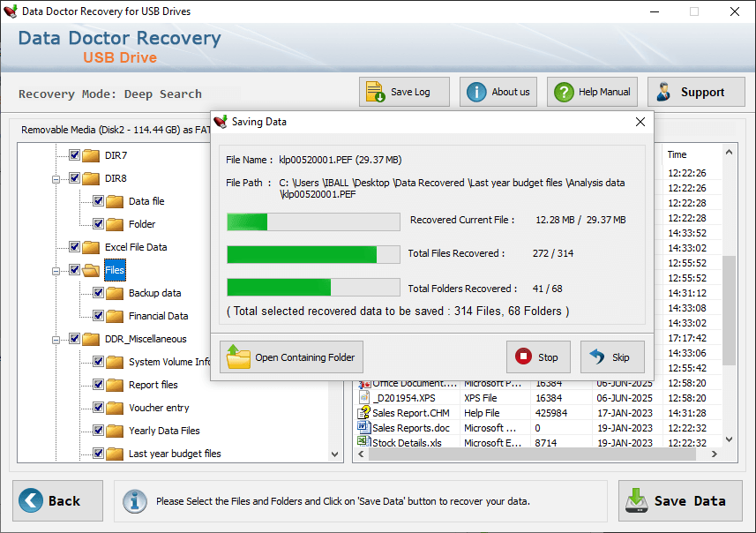Screen dimensions: 756x533
Task: Click the About us info icon
Action: (x=476, y=92)
